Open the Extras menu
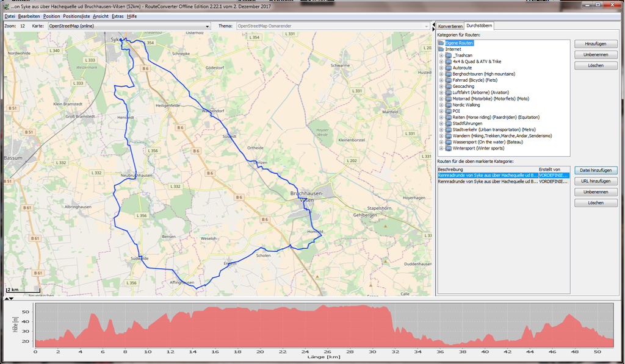625x364 pixels. [118, 16]
